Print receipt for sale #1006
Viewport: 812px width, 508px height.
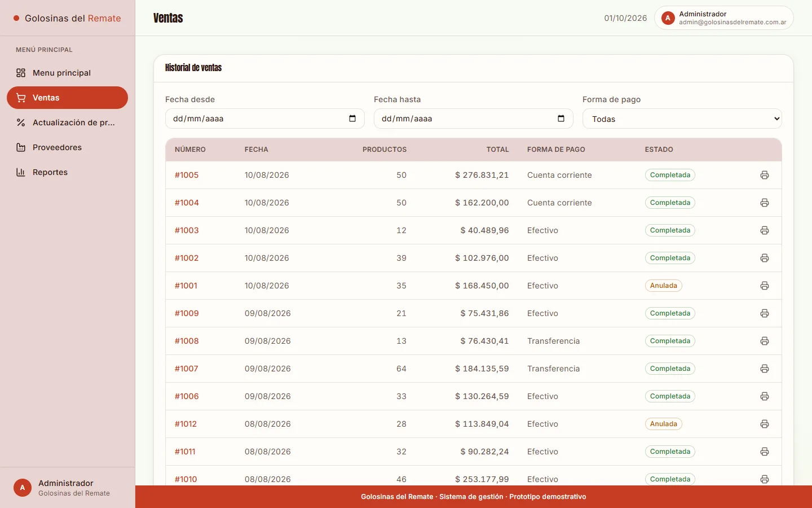(x=765, y=396)
